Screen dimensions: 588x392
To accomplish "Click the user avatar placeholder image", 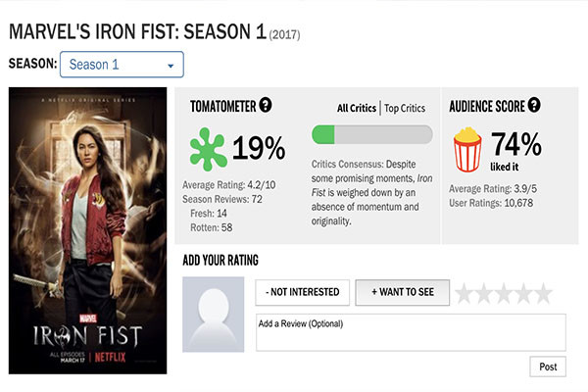I will tap(214, 315).
